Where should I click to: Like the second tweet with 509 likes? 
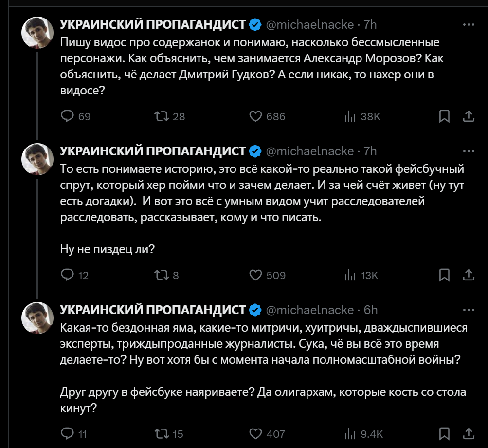(x=256, y=275)
